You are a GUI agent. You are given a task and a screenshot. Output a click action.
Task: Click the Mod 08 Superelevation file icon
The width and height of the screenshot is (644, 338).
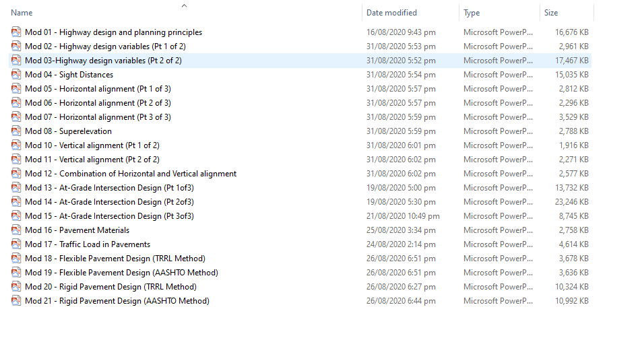[x=16, y=131]
